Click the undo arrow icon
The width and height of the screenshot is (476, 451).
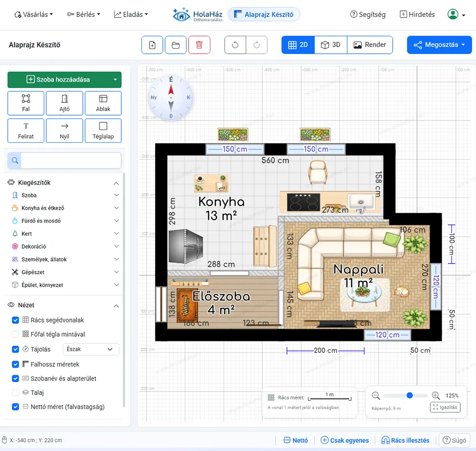click(235, 45)
